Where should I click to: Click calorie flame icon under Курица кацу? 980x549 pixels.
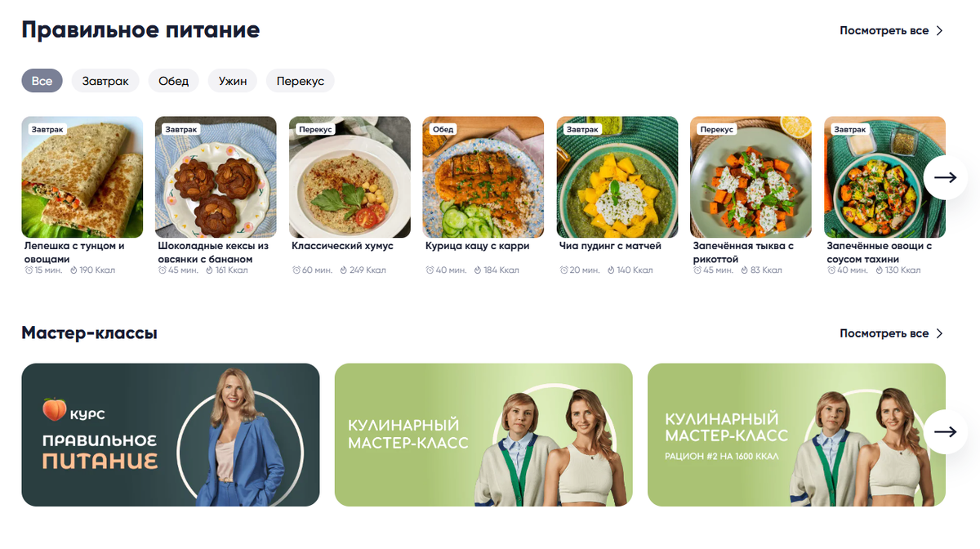(478, 270)
